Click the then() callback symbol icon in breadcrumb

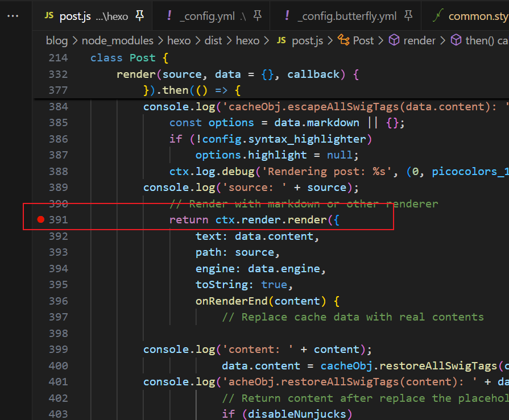coord(456,40)
